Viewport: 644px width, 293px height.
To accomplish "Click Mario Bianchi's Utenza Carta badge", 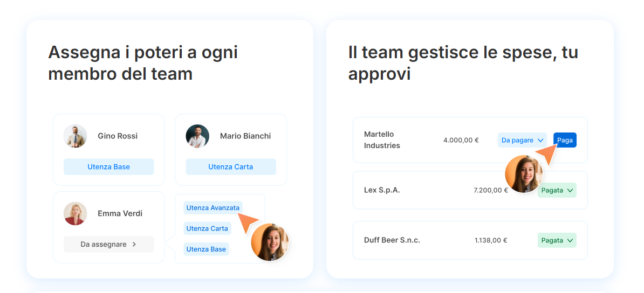I will (231, 167).
